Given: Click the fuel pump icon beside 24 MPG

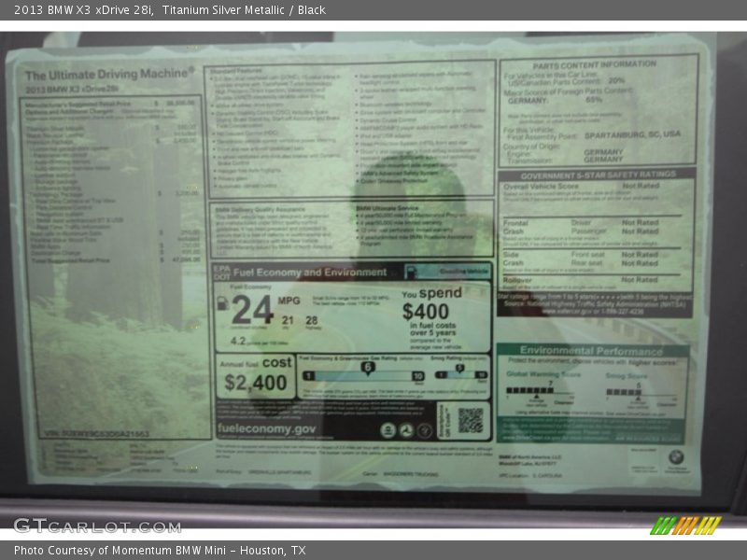Looking at the screenshot, I should click(222, 304).
